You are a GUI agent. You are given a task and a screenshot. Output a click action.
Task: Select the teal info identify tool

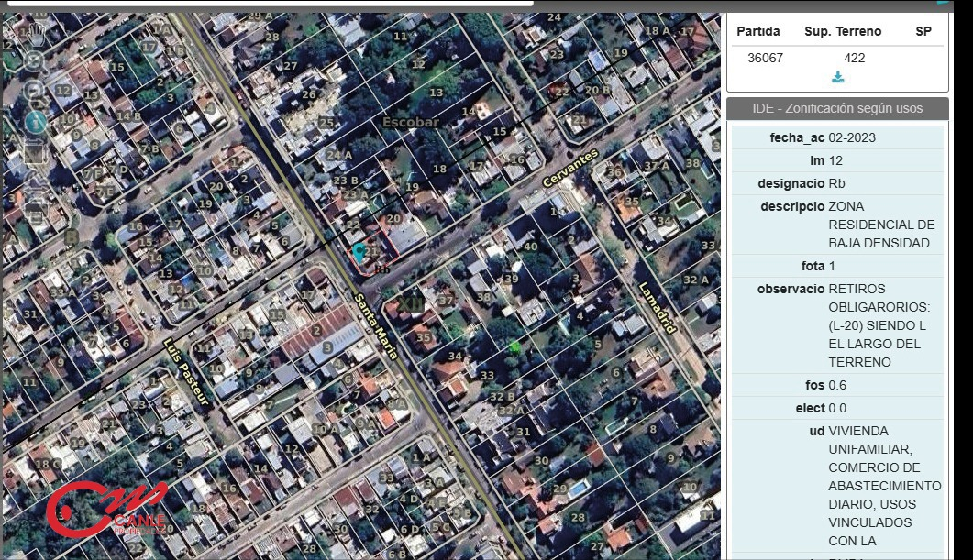click(x=36, y=122)
